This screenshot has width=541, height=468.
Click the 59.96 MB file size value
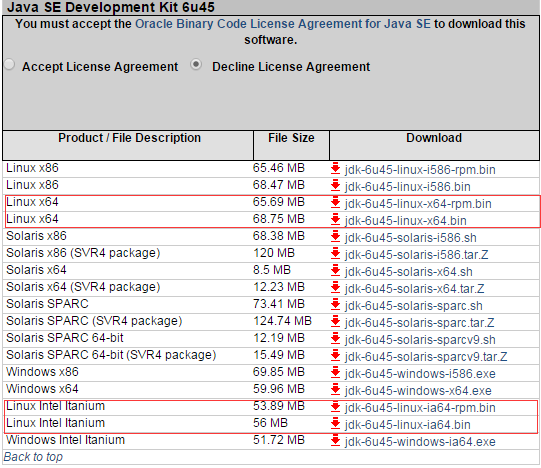click(279, 389)
